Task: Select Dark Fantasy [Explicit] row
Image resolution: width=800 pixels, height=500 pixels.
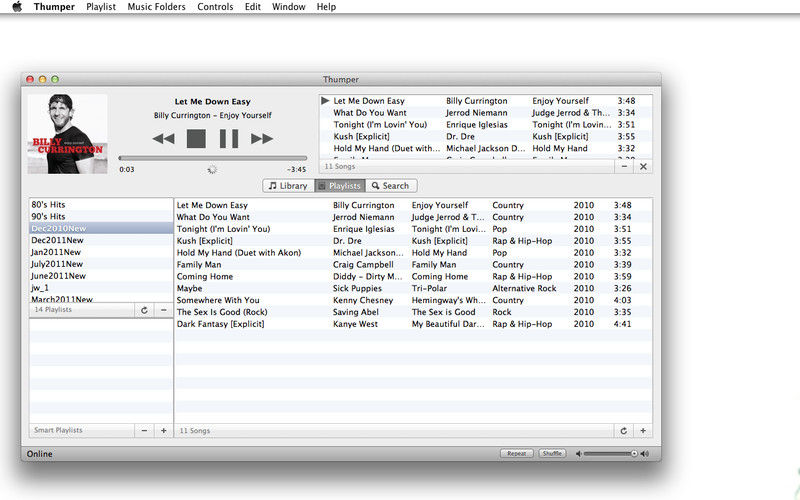Action: [413, 324]
